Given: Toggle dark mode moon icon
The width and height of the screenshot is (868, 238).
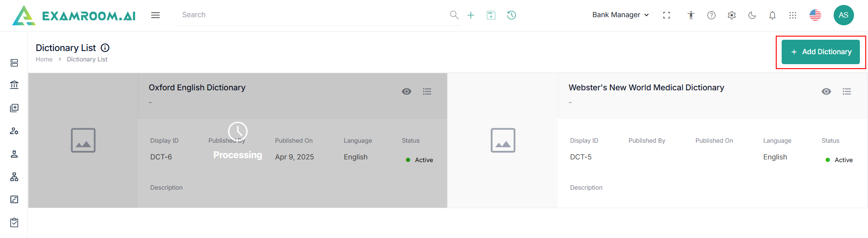Looking at the screenshot, I should point(752,15).
